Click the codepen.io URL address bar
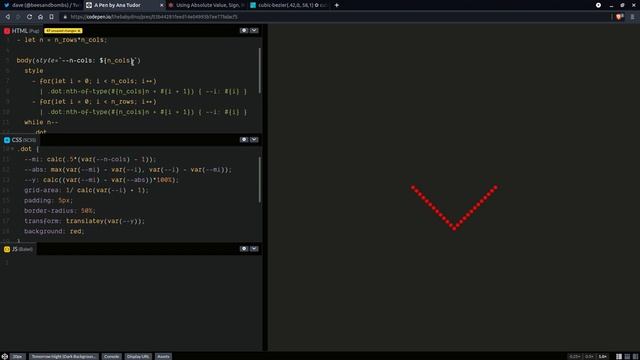Viewport: 640px width, 360px height. click(335, 17)
